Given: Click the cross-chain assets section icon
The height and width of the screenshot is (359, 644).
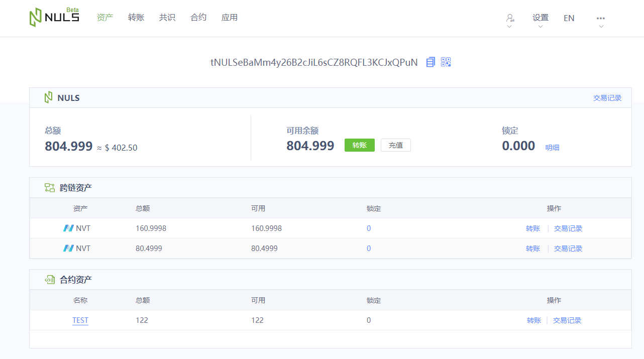Looking at the screenshot, I should tap(50, 188).
